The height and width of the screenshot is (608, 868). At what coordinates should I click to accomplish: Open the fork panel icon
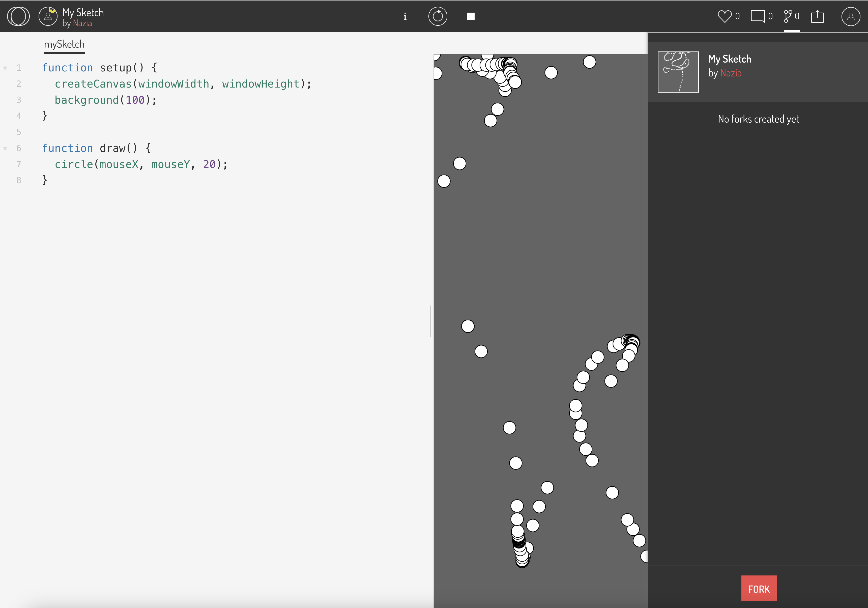[x=789, y=16]
